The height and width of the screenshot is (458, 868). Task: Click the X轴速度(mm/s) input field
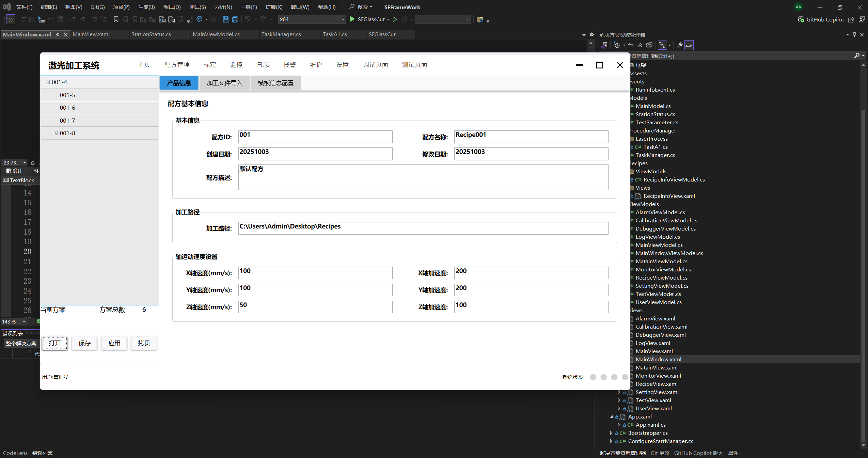[315, 273]
